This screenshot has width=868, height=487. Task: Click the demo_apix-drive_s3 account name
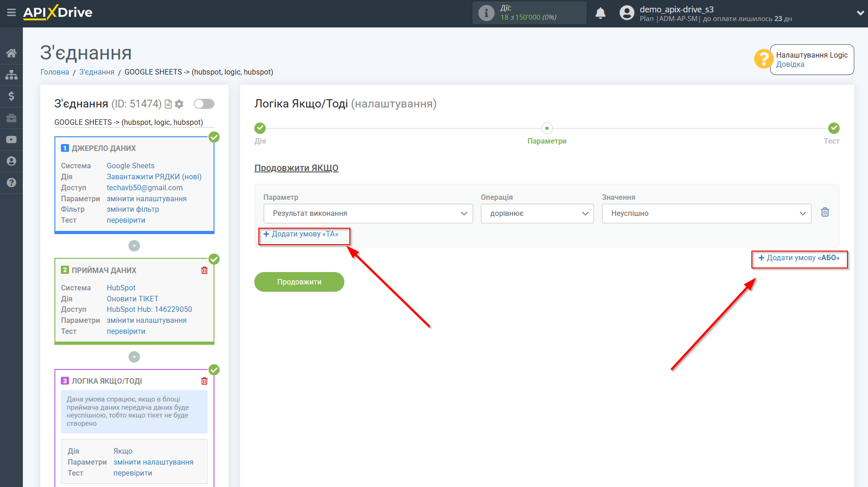pos(676,9)
